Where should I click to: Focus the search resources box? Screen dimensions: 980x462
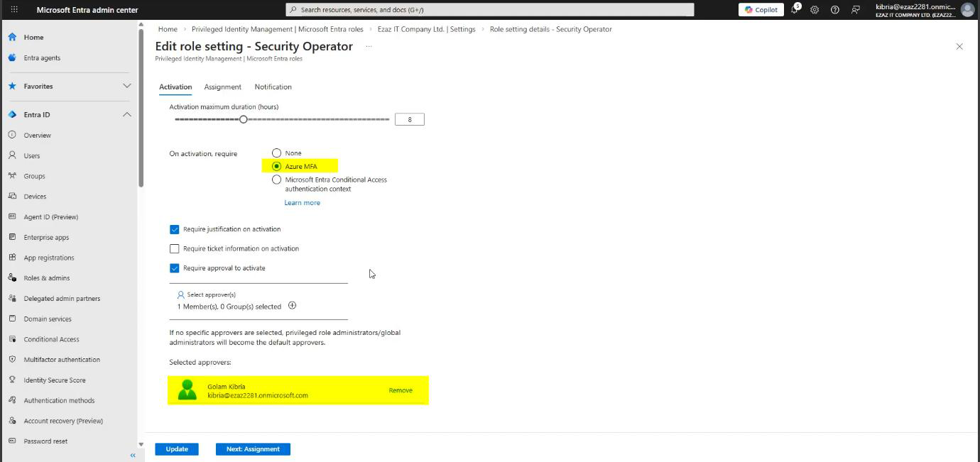pyautogui.click(x=490, y=10)
